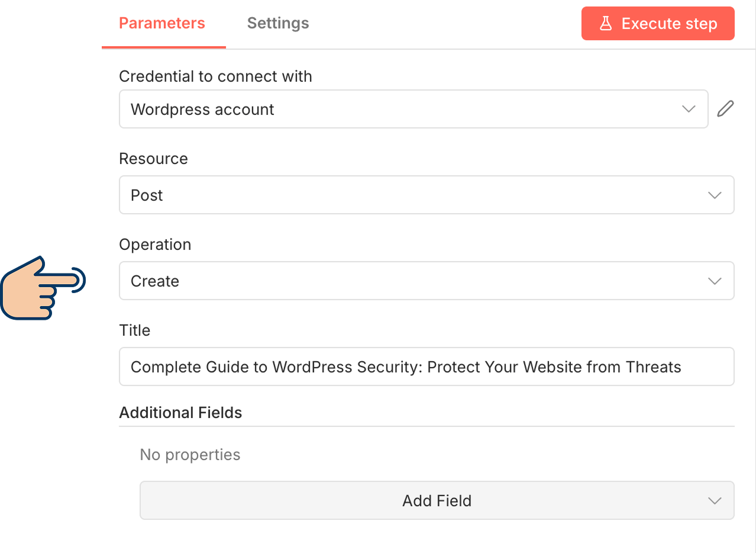The width and height of the screenshot is (756, 553).
Task: Click the 'Additional Fields' section heading
Action: (180, 413)
